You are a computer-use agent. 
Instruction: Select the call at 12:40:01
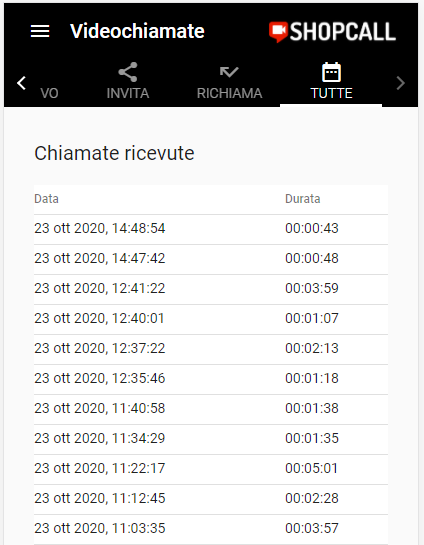[x=211, y=319]
